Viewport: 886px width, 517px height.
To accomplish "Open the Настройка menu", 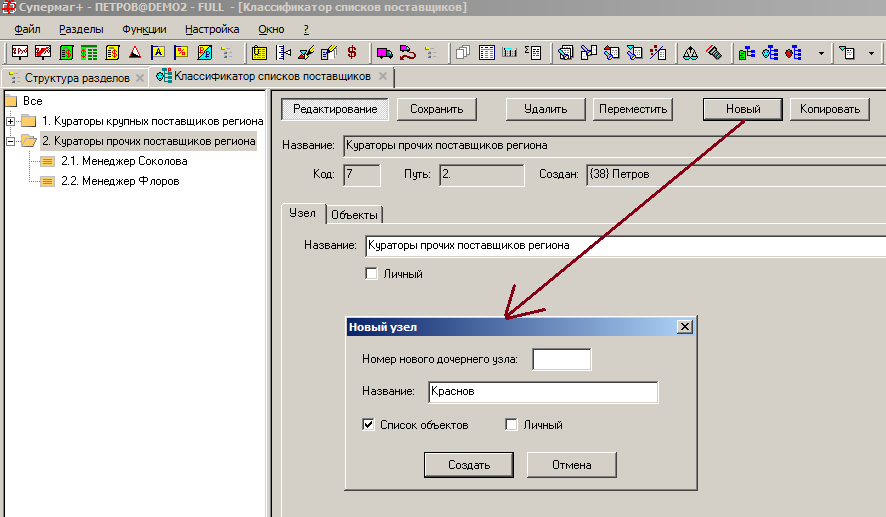I will (212, 29).
